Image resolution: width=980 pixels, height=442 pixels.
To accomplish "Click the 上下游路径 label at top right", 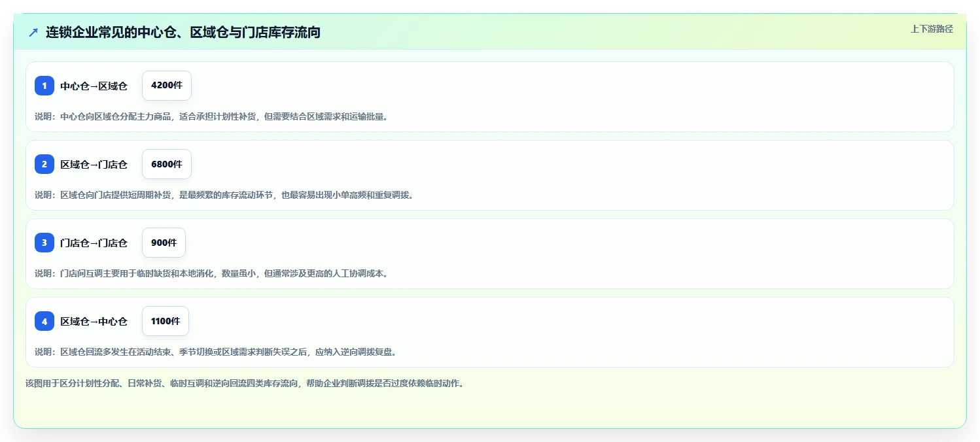I will pyautogui.click(x=932, y=29).
